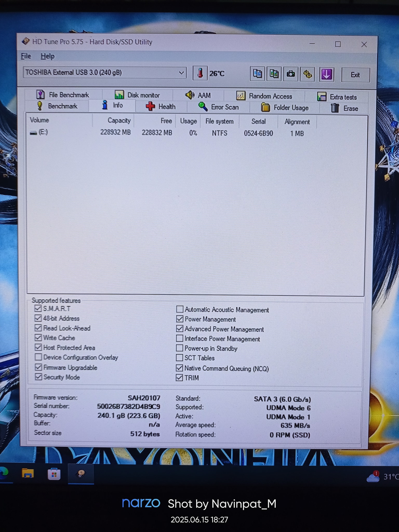This screenshot has width=399, height=532.
Task: Toggle the Power-up in Standby checkbox
Action: click(x=179, y=348)
